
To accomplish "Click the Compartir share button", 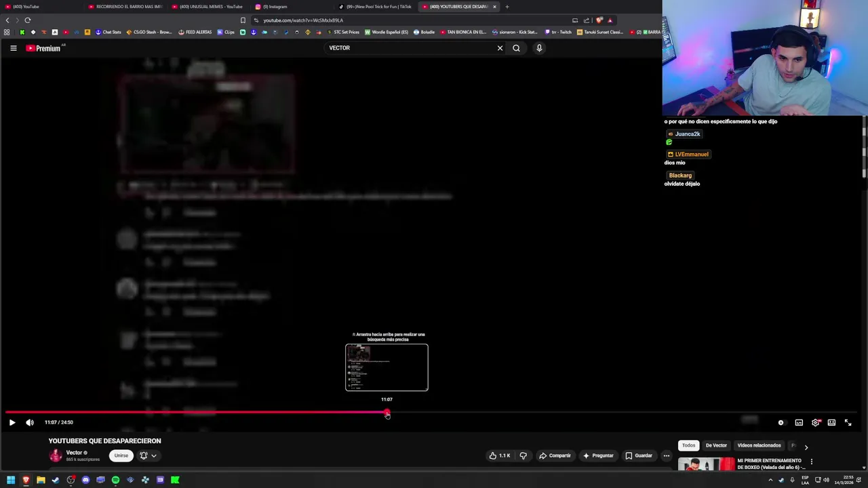I will (555, 455).
